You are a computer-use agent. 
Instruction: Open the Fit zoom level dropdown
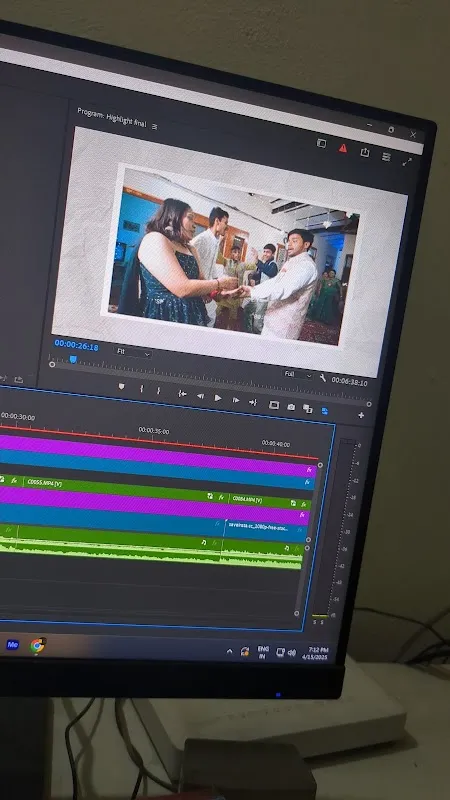coord(133,353)
